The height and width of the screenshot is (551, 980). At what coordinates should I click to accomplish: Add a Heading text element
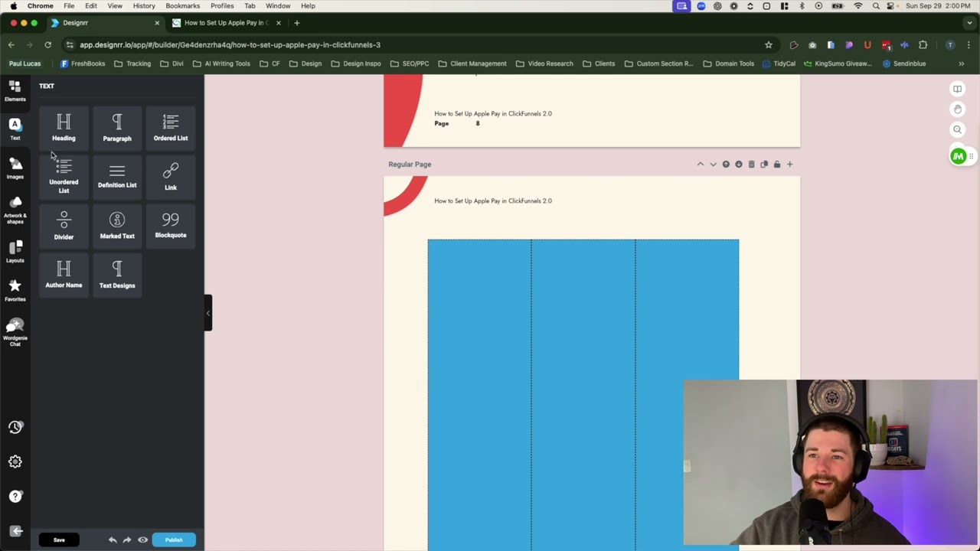pyautogui.click(x=64, y=127)
